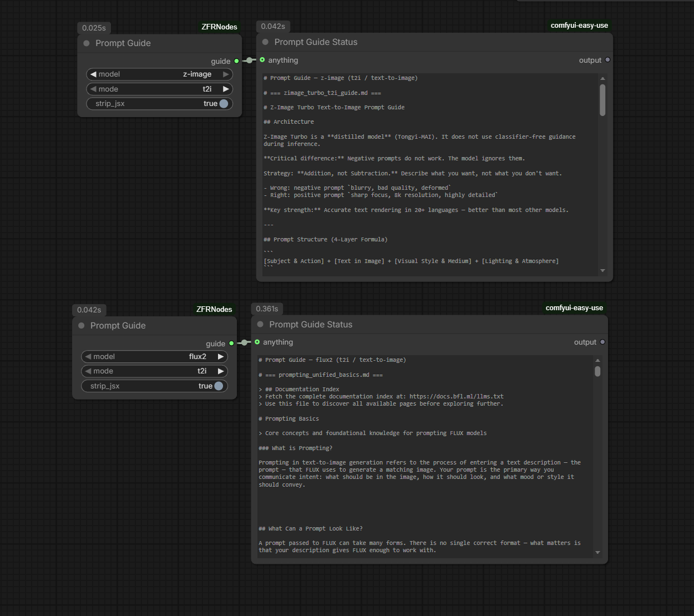Click '# Z-Image Turbo Text-to-Image Prompt Guide' line
Viewport: 694px width, 616px height.
334,108
